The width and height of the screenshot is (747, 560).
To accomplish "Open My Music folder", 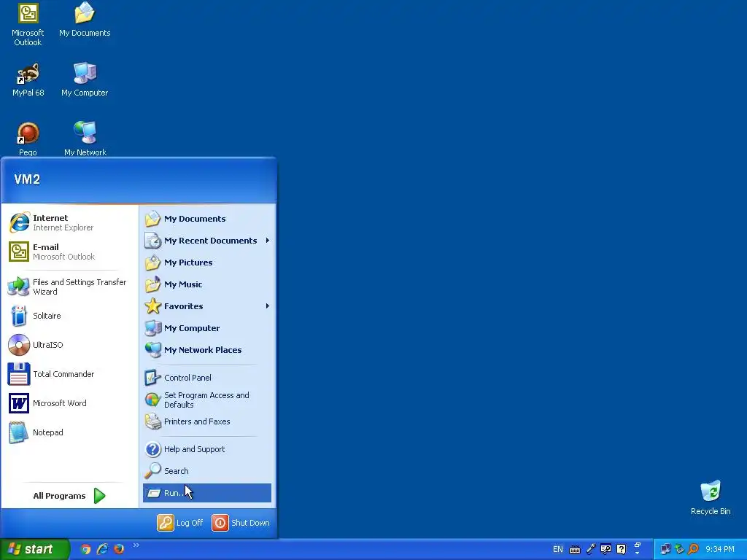I will pyautogui.click(x=207, y=284).
